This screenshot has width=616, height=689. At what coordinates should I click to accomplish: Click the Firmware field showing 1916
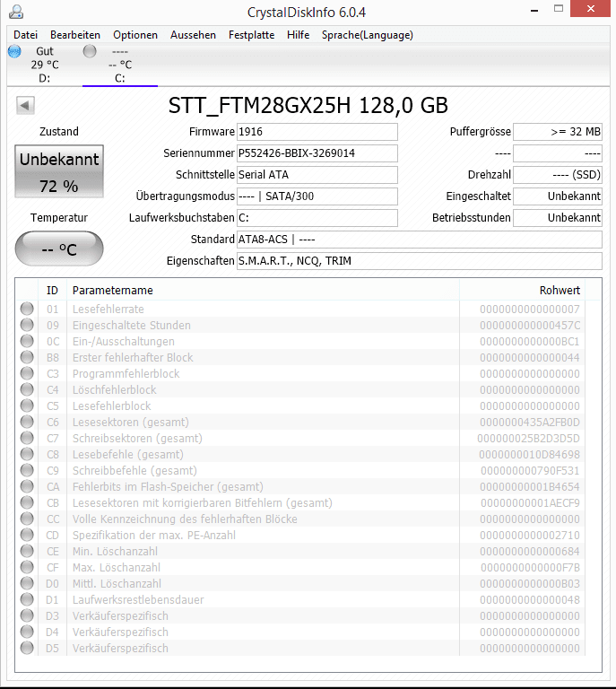tap(317, 132)
